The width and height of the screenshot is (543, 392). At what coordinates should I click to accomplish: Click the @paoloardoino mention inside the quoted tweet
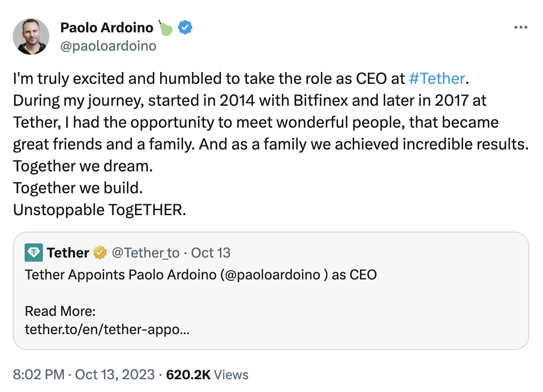click(x=272, y=275)
